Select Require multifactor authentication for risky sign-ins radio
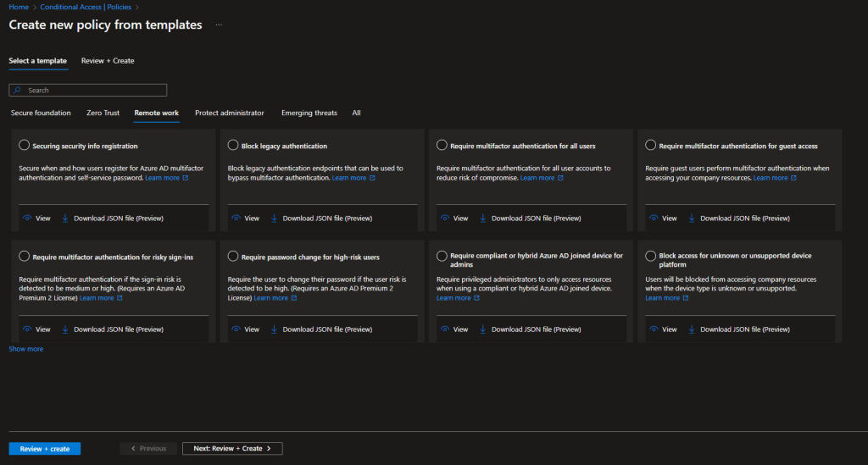868x465 pixels. (x=24, y=257)
